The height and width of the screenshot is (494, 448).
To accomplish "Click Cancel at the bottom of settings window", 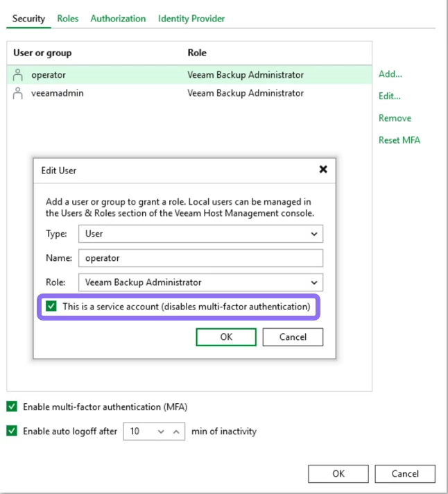I will pyautogui.click(x=405, y=474).
